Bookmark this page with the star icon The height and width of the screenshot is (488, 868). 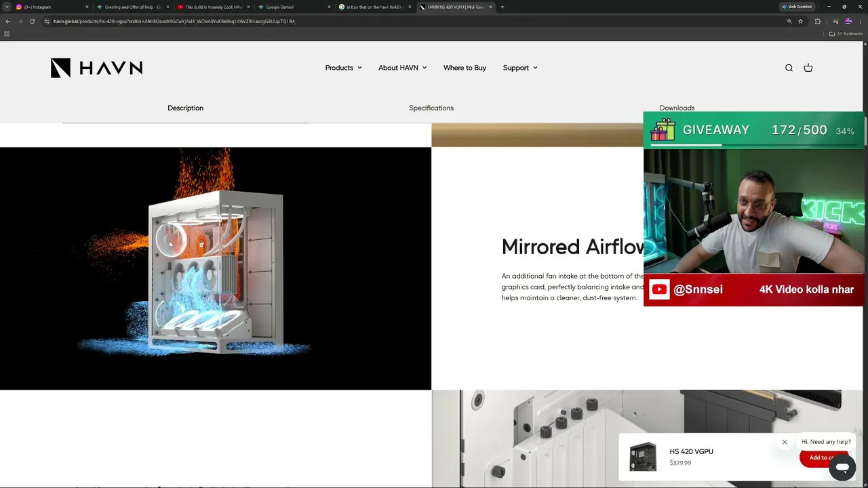(801, 21)
